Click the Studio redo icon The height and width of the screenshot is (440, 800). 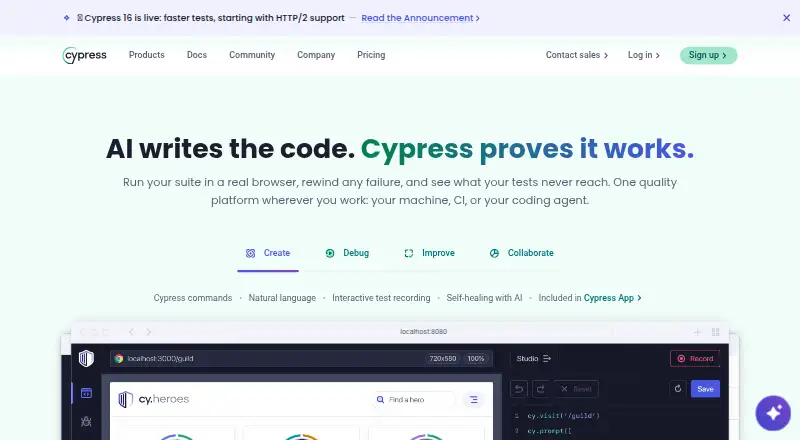540,389
